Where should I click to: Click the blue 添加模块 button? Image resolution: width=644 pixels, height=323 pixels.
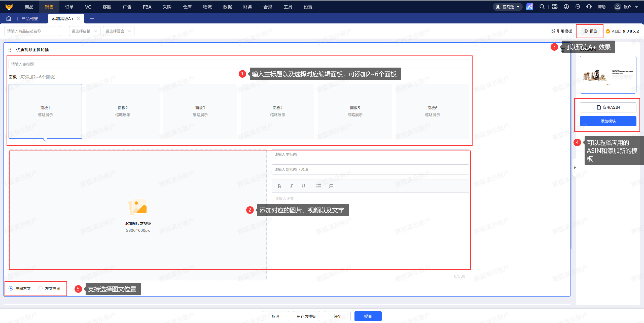pos(608,121)
